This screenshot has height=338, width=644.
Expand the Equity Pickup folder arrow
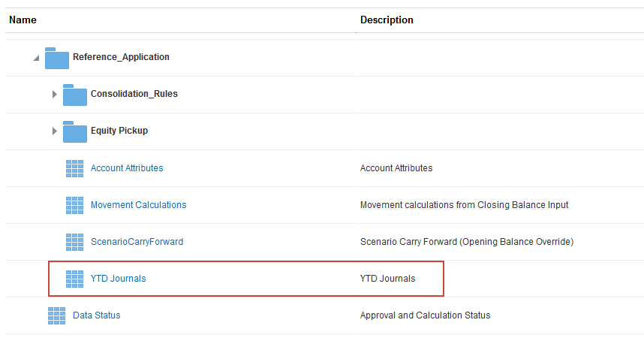(x=54, y=131)
